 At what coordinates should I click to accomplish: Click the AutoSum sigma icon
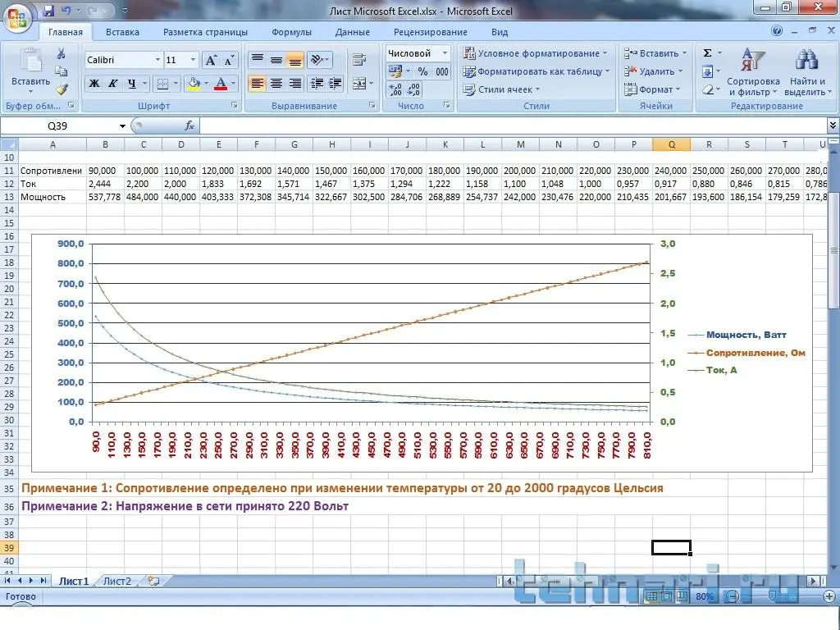coord(708,53)
